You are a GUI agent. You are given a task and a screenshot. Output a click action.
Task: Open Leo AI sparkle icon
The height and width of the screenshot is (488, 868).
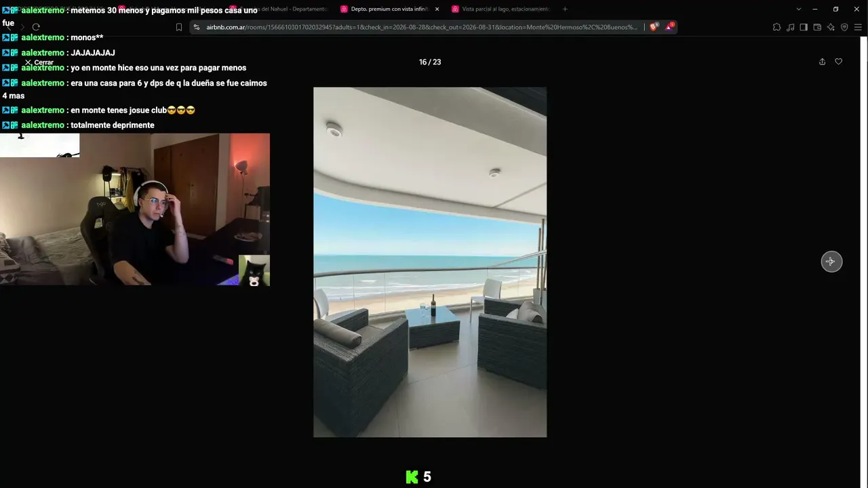[x=831, y=27]
